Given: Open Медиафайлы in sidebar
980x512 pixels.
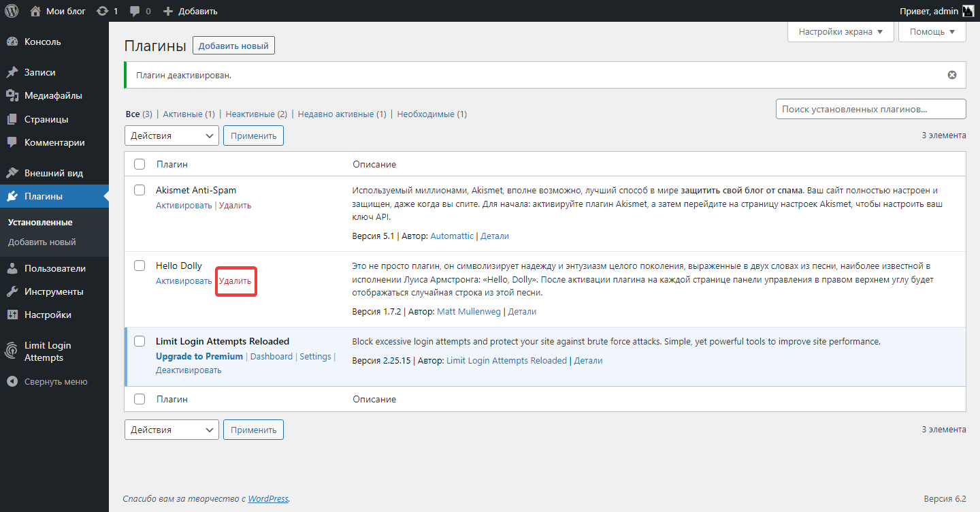Looking at the screenshot, I should 54,95.
